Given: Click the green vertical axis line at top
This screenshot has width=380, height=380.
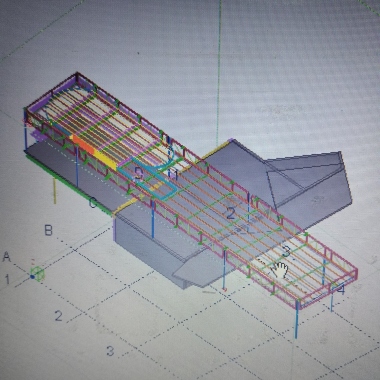Looking at the screenshot, I should click(x=219, y=68).
